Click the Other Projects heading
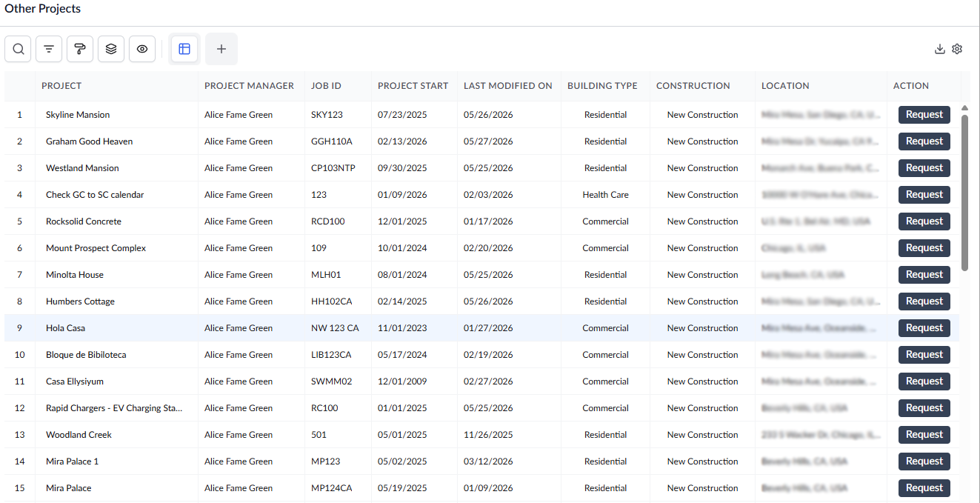The image size is (980, 503). [x=43, y=9]
